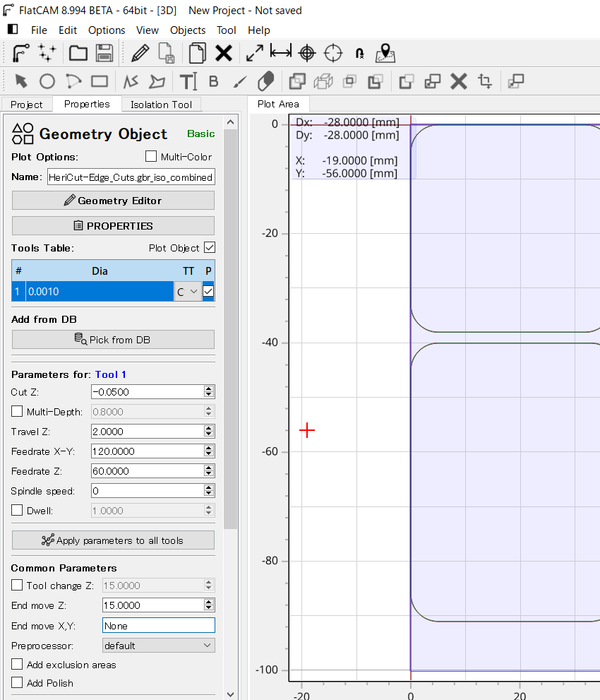Enable the Dwell checkbox
The width and height of the screenshot is (600, 700).
(17, 510)
